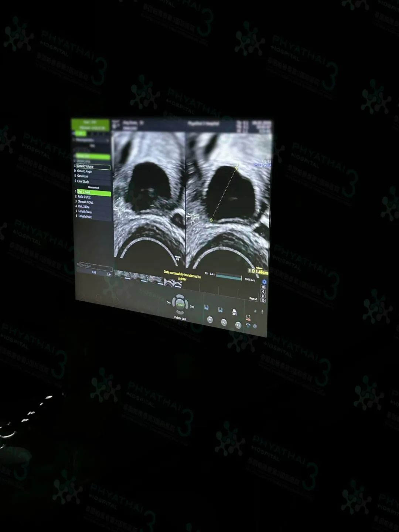Click the Delete Last field above Exit
The height and width of the screenshot is (532, 399).
coord(96,267)
